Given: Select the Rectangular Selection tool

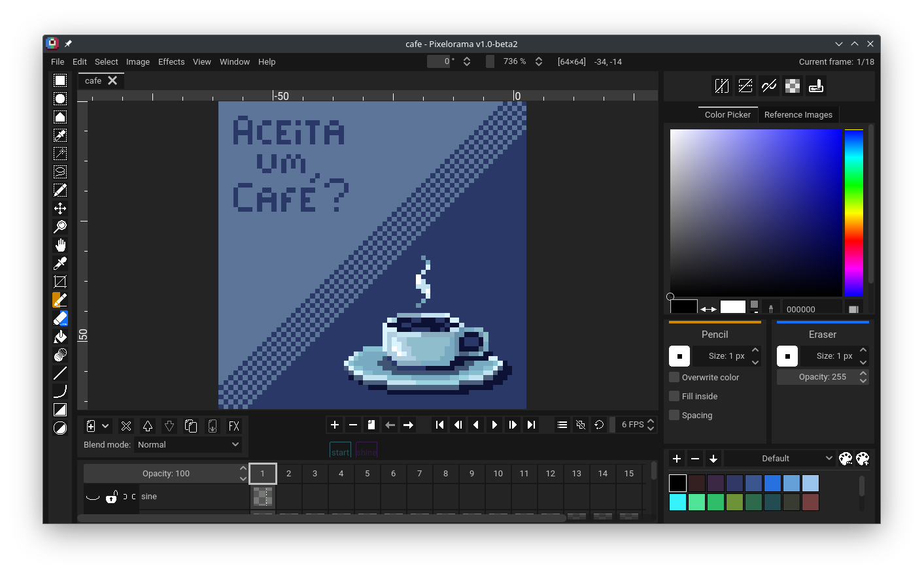Looking at the screenshot, I should 60,80.
